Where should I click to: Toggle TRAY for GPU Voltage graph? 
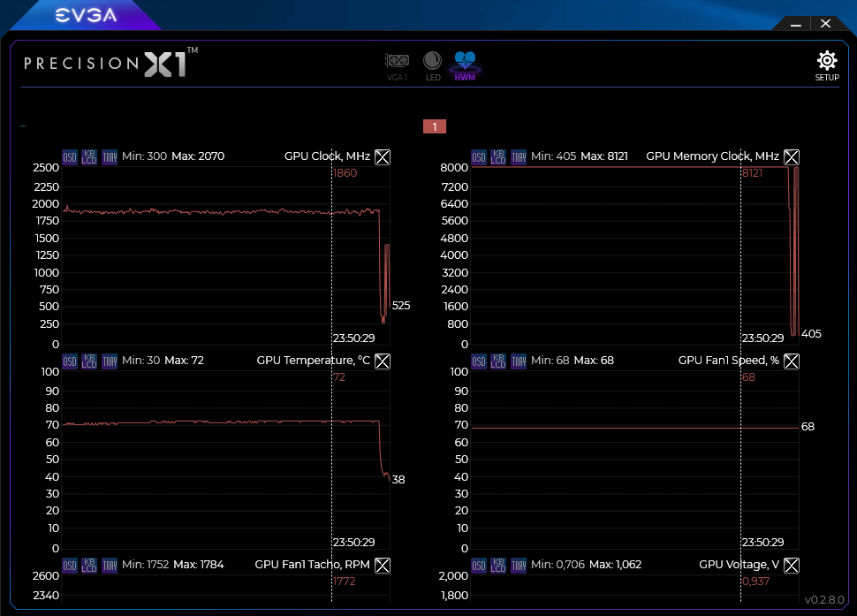coord(518,565)
